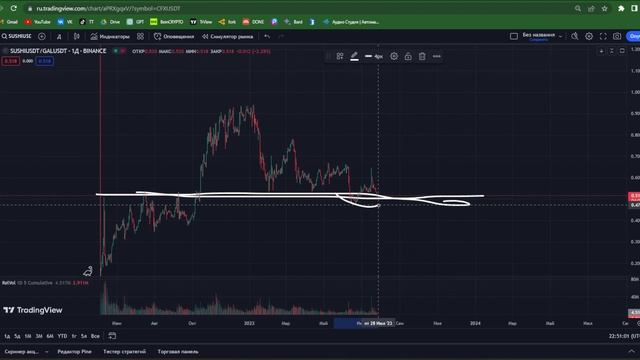Open the quick search icon

pyautogui.click(x=575, y=36)
